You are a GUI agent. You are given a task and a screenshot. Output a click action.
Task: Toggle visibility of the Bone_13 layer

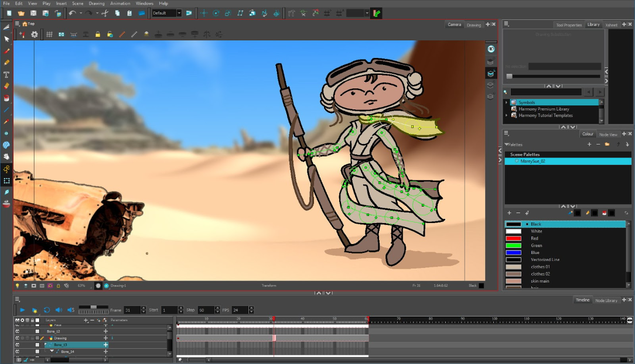pyautogui.click(x=18, y=345)
